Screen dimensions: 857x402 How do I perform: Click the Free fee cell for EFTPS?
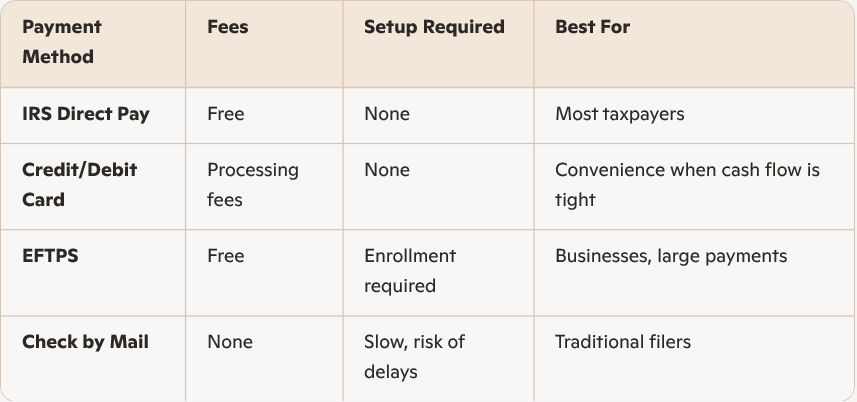pos(225,257)
